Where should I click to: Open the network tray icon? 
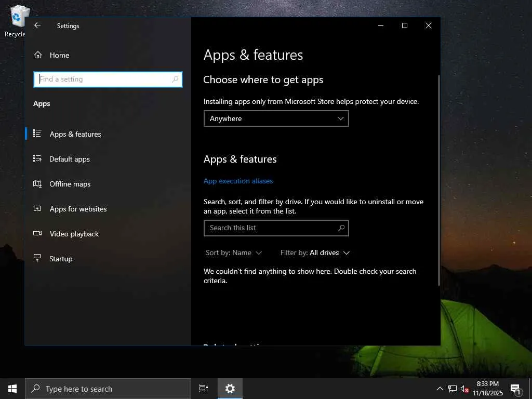coord(453,389)
